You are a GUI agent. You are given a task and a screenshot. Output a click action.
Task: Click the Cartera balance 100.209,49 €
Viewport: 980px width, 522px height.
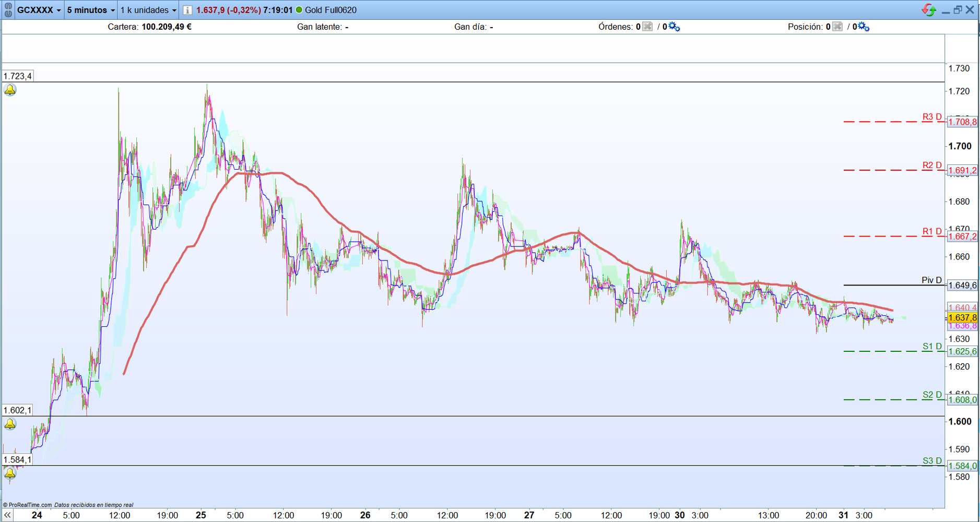click(167, 27)
